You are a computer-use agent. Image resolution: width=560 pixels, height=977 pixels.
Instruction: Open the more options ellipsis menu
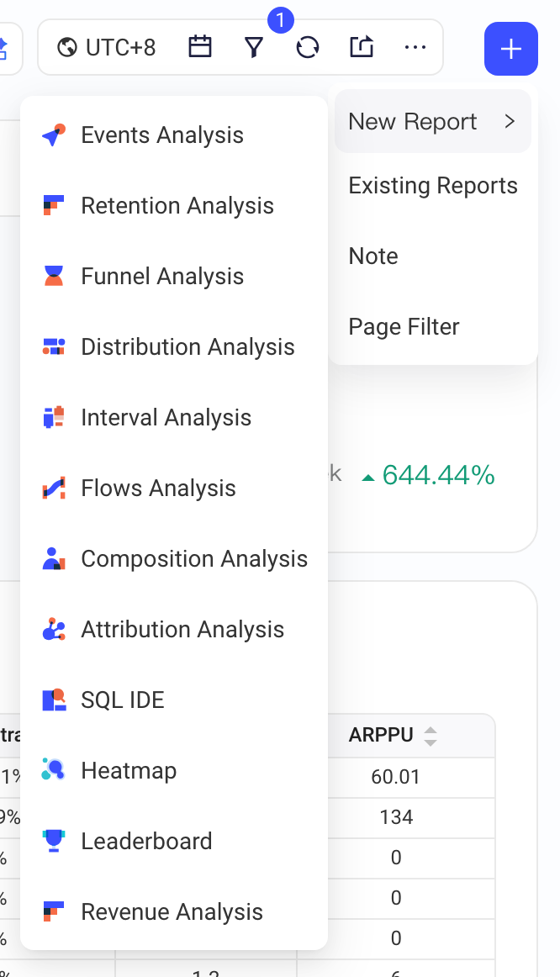415,47
